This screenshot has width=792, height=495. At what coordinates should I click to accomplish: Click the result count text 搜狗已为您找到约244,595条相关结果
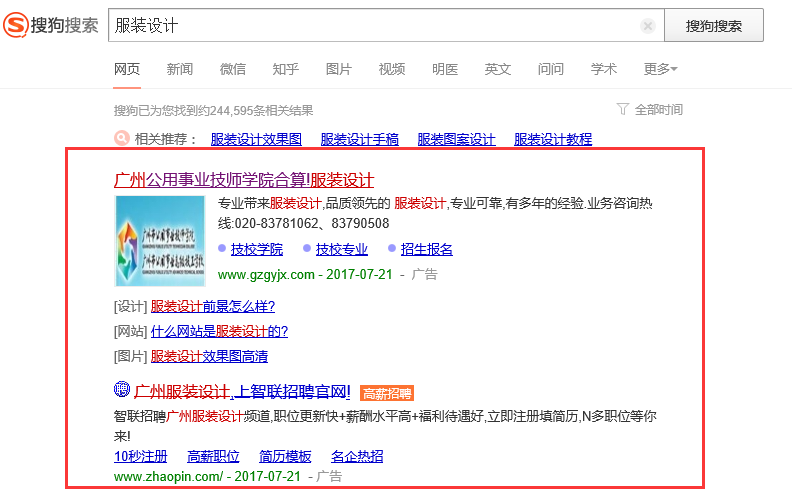[x=214, y=110]
